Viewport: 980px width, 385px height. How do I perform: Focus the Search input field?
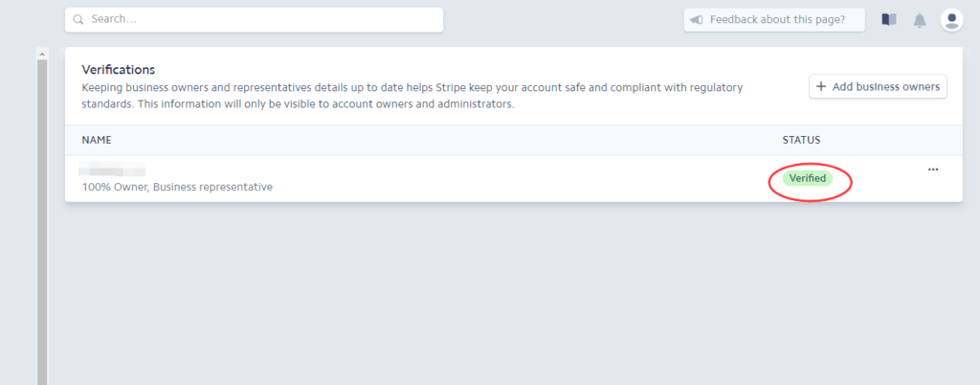[254, 19]
